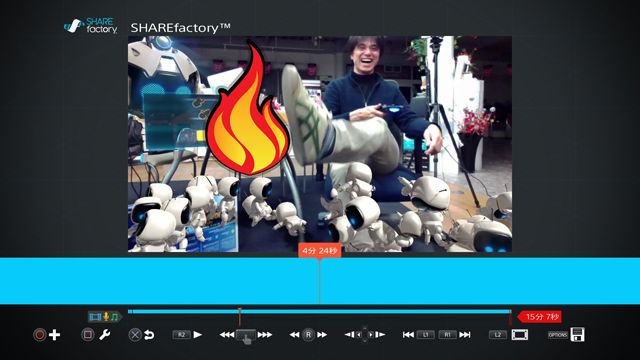The width and height of the screenshot is (640, 360).
Task: Click the circle button icon
Action: point(40,335)
